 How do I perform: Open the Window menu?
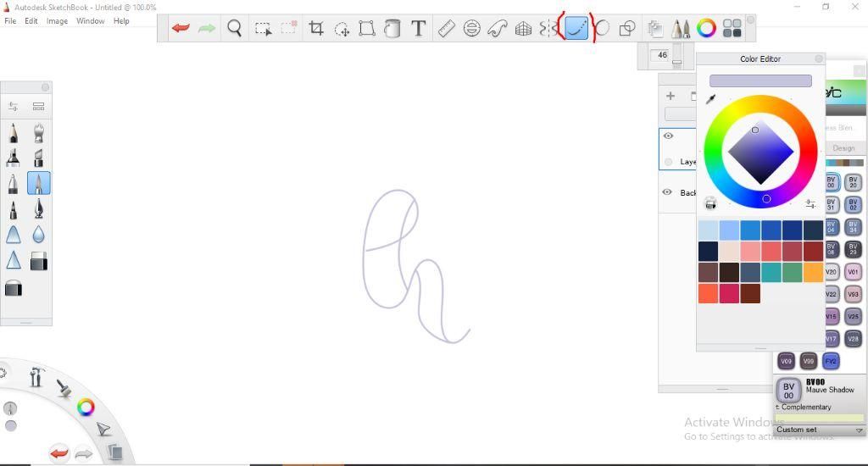pyautogui.click(x=90, y=21)
